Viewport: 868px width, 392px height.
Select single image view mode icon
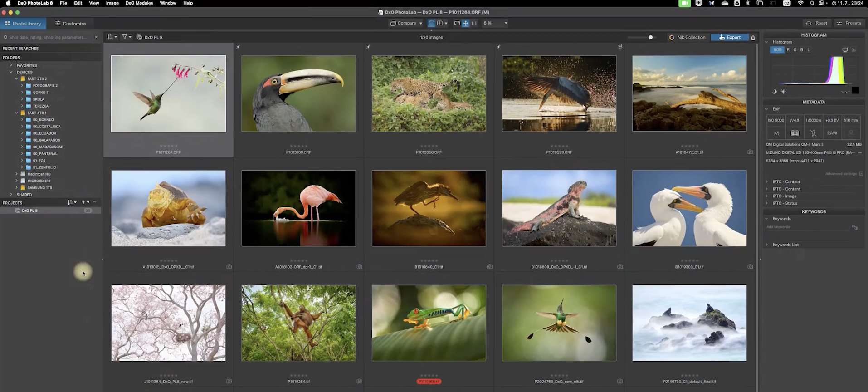431,23
